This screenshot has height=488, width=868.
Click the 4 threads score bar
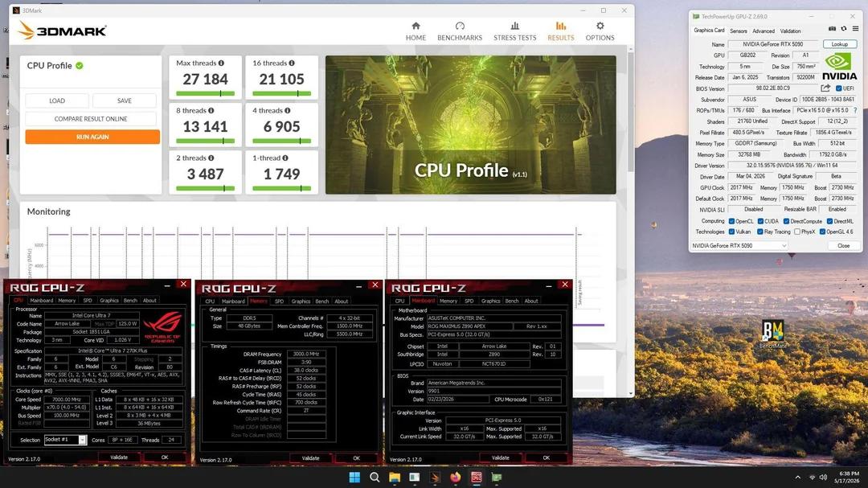(x=282, y=141)
